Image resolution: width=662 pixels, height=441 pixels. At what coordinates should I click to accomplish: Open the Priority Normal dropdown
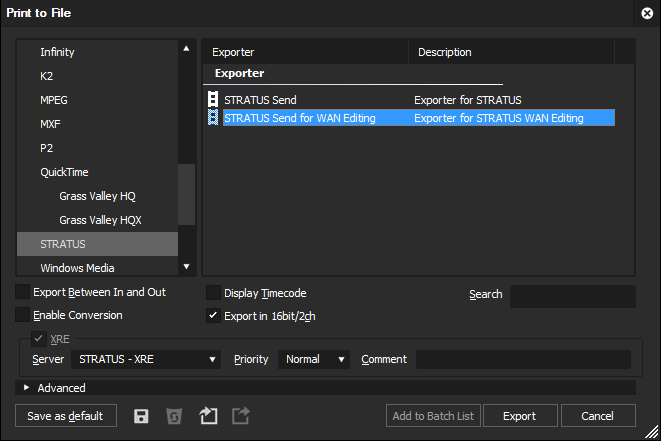tap(314, 360)
